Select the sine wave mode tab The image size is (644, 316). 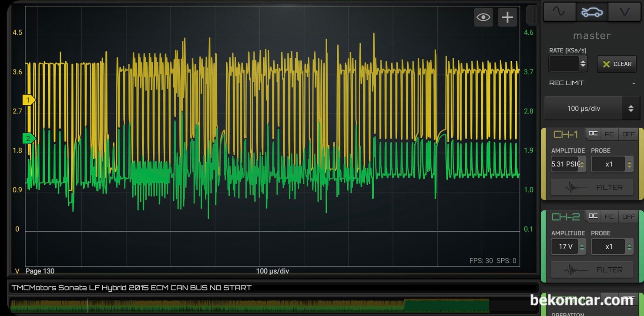click(560, 12)
